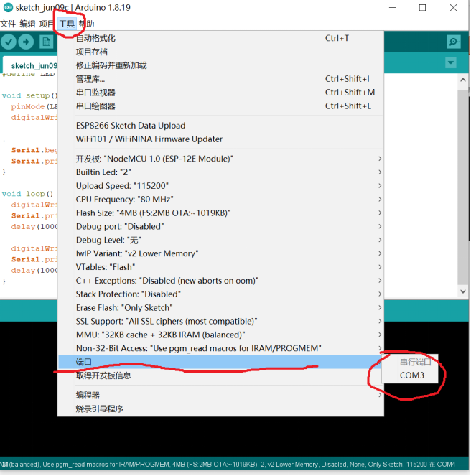Image resolution: width=471 pixels, height=476 pixels.
Task: Maximize the Arduino window
Action: [422, 8]
